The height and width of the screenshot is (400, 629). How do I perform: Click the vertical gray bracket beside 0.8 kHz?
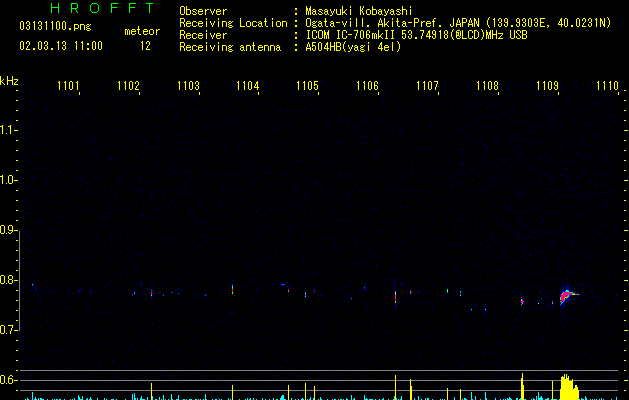tap(19, 281)
